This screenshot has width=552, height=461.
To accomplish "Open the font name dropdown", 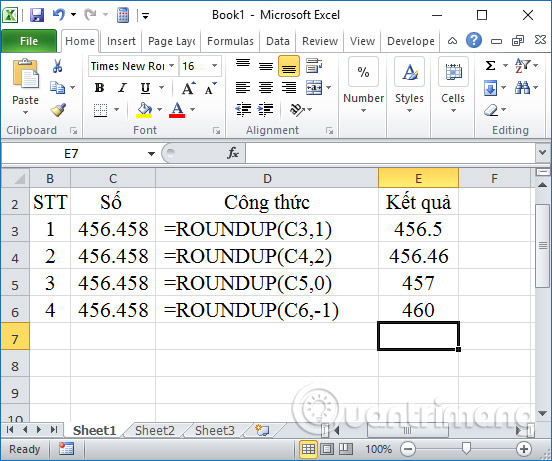I will pos(171,66).
